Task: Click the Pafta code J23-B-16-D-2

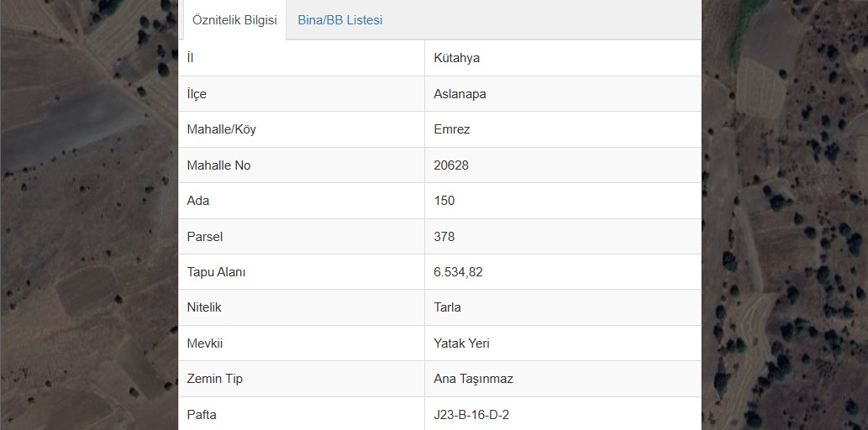Action: (x=471, y=415)
